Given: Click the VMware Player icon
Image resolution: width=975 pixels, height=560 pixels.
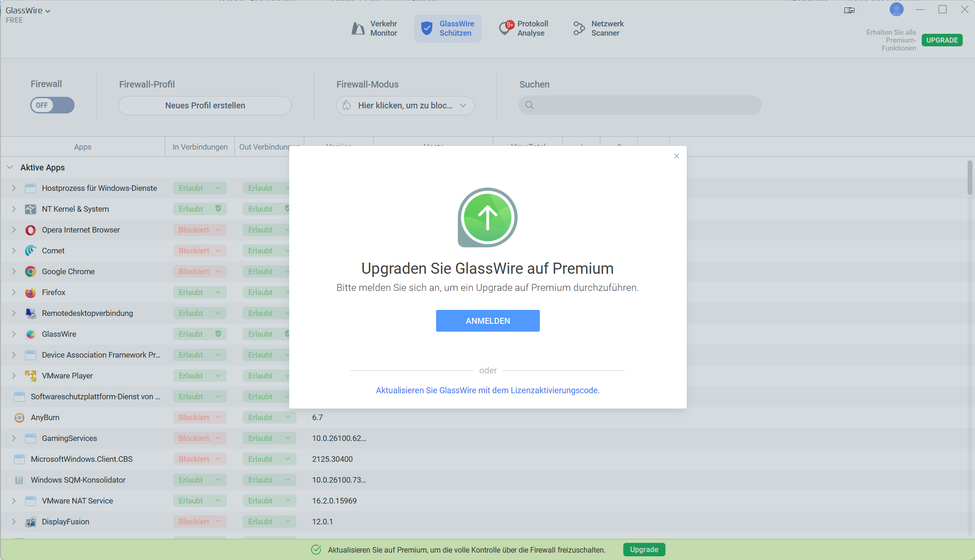Looking at the screenshot, I should pyautogui.click(x=31, y=376).
